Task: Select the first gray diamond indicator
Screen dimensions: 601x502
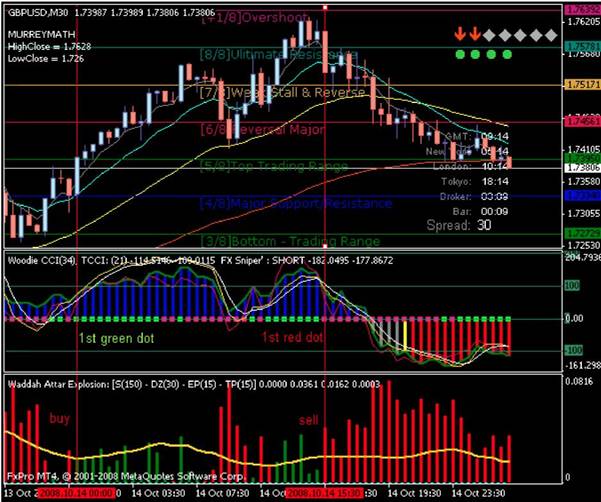Action: click(x=489, y=35)
